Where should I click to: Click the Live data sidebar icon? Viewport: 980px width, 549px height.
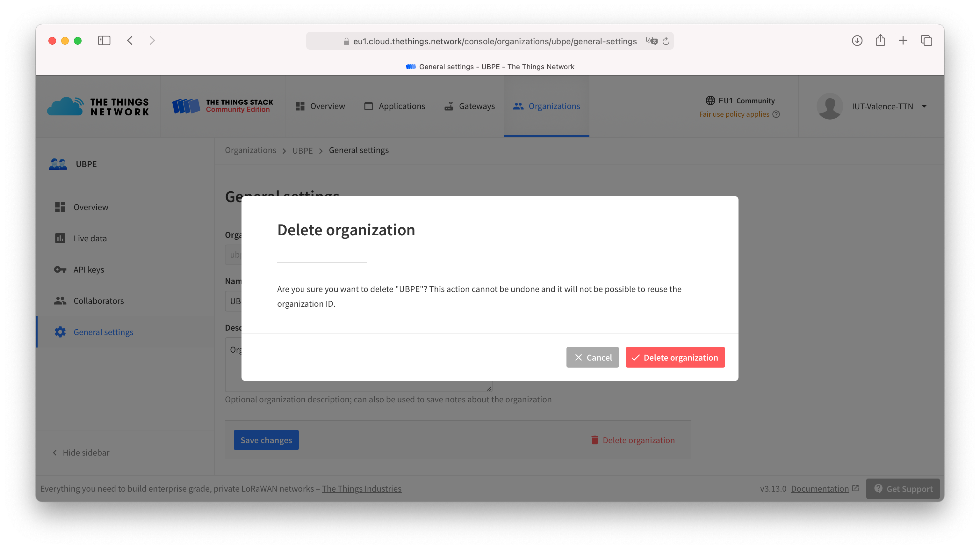pyautogui.click(x=59, y=238)
